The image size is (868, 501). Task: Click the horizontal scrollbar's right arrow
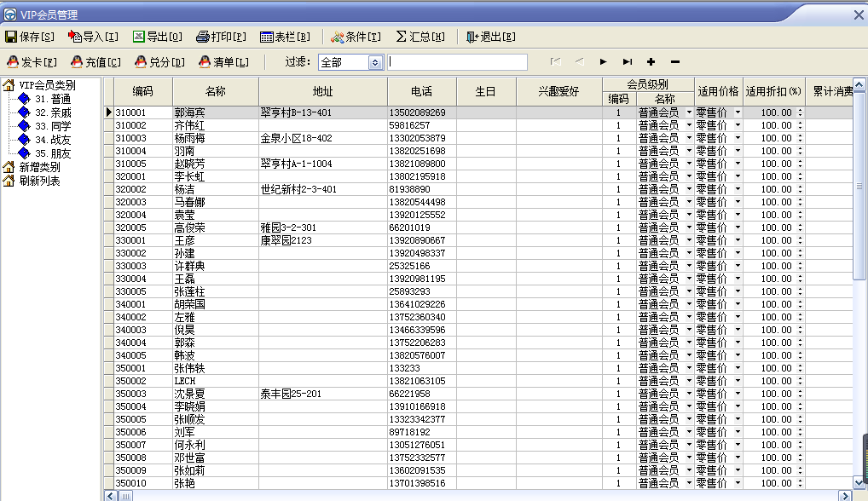845,495
